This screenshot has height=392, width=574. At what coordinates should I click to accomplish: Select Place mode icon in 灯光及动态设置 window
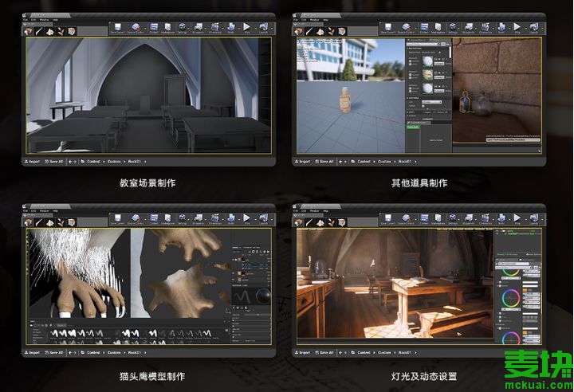click(298, 222)
